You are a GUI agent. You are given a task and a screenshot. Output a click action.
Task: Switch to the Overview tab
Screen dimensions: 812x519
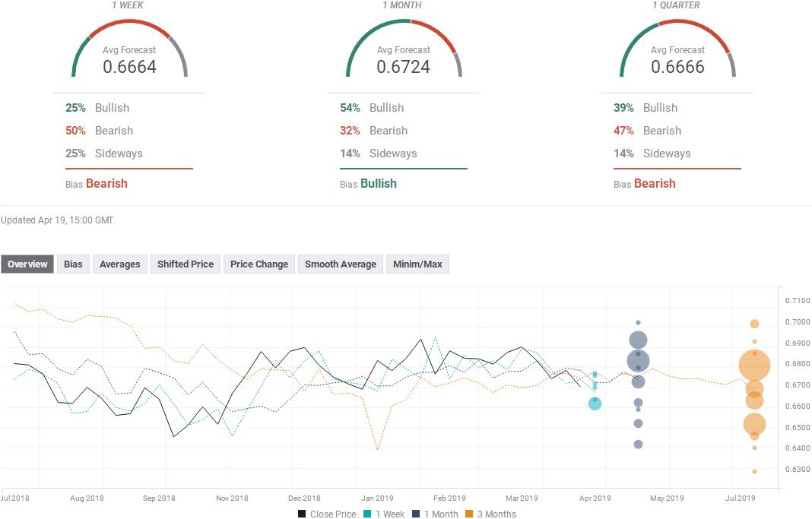pos(27,264)
